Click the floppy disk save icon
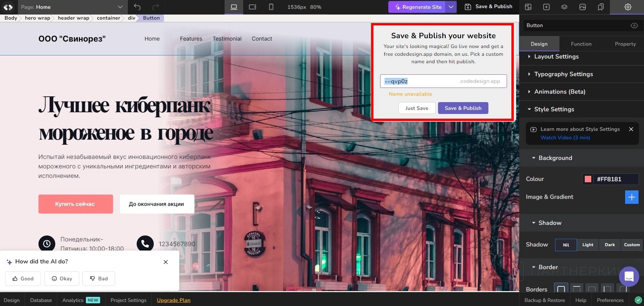Viewport: 644px width, 306px height. click(468, 7)
